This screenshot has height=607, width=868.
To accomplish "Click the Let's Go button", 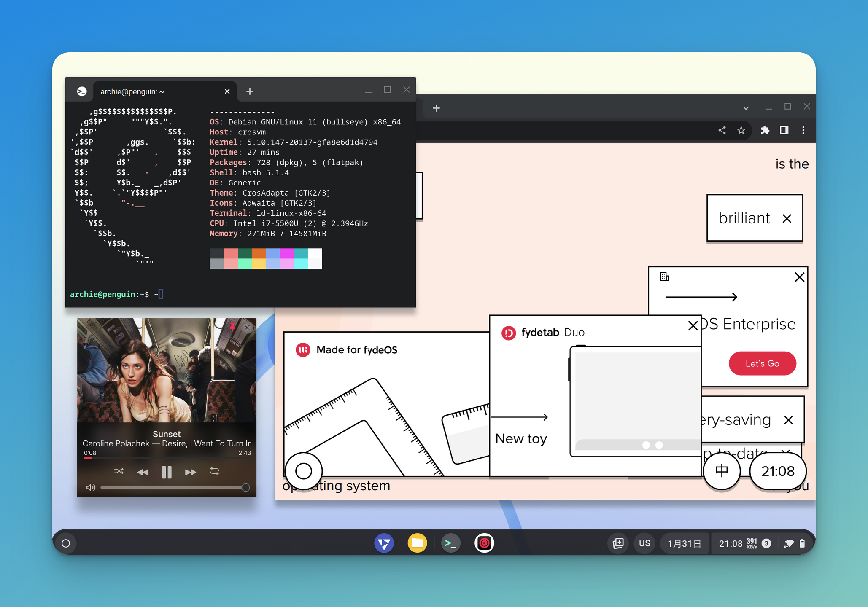I will (762, 363).
